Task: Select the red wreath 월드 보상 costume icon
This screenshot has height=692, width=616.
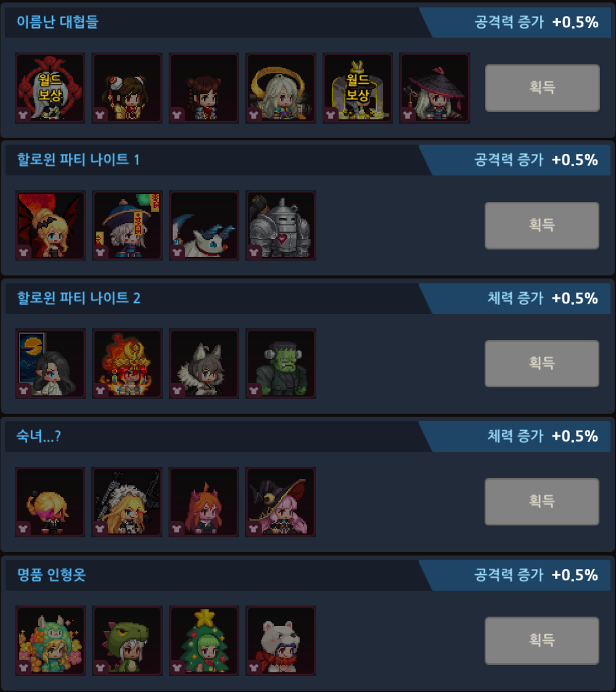Action: click(50, 88)
